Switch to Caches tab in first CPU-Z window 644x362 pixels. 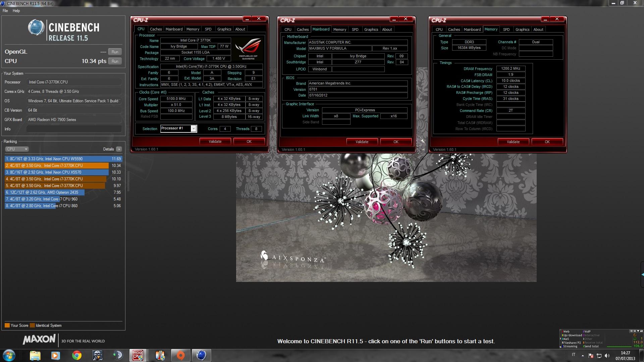156,29
